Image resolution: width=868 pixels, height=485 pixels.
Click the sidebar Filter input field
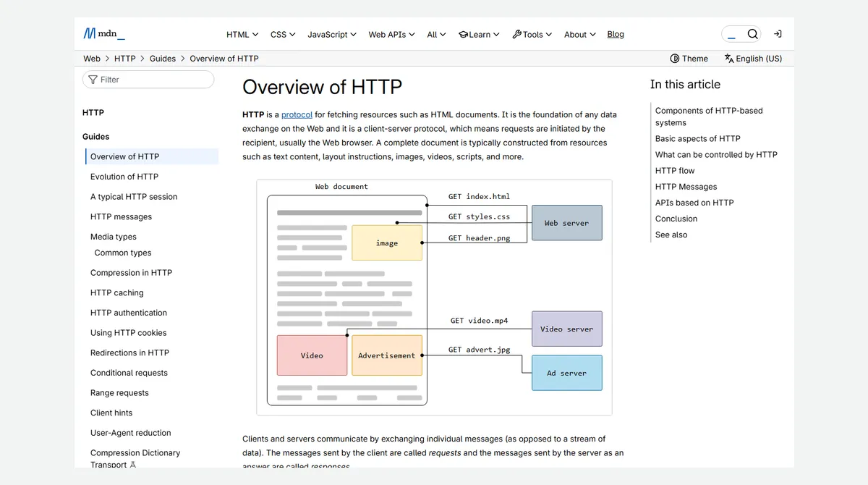click(x=148, y=80)
